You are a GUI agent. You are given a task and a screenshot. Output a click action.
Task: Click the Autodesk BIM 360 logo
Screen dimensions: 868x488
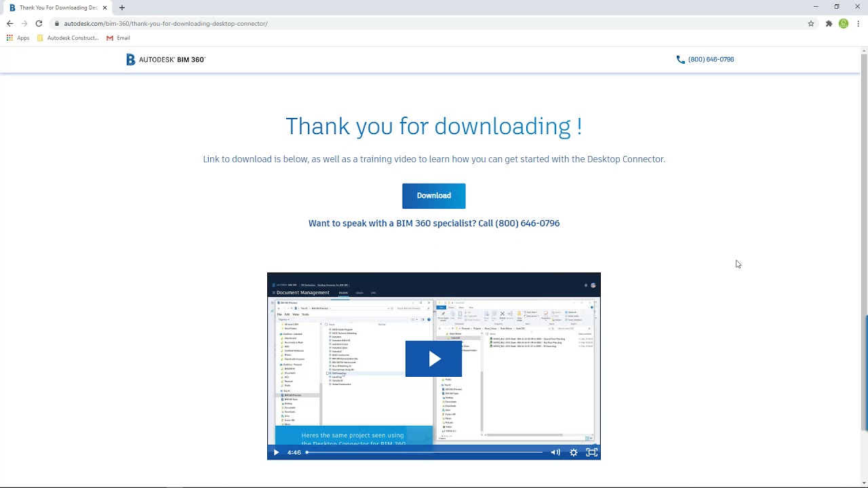coord(165,60)
